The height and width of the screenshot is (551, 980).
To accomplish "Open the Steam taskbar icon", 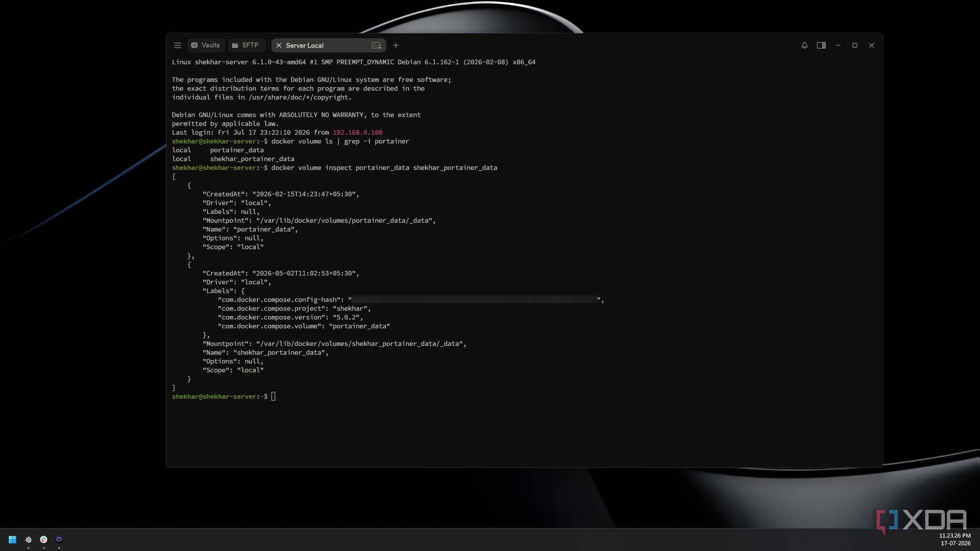I will point(28,540).
